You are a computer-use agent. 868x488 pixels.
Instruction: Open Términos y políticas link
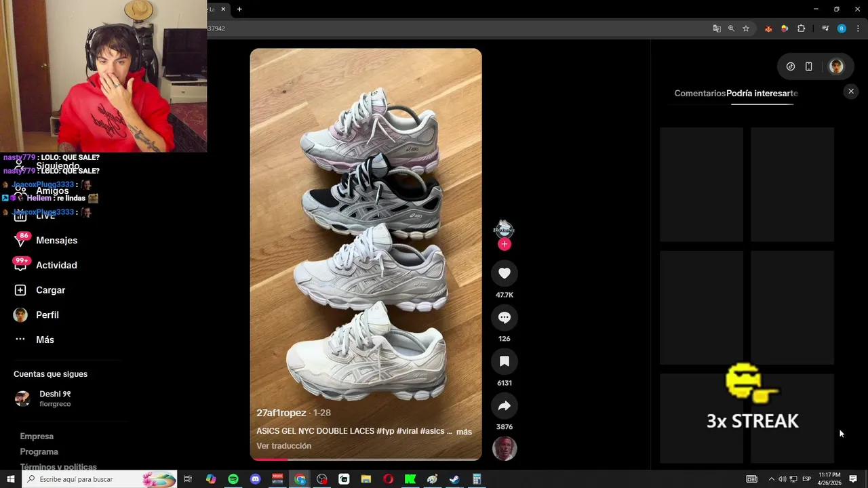[x=58, y=467]
